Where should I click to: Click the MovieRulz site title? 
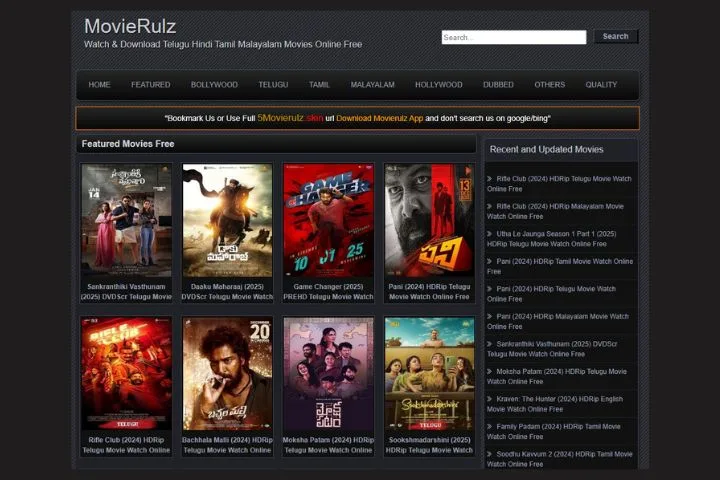coord(130,26)
